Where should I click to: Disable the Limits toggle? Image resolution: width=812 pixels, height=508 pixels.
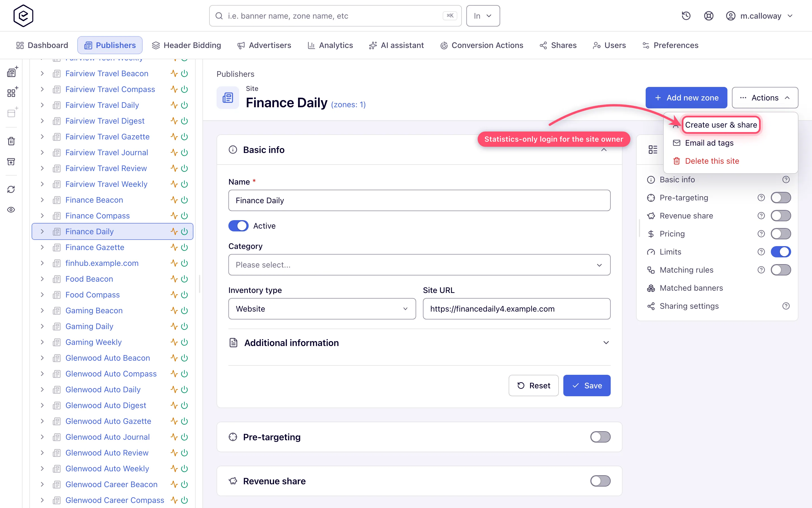(780, 252)
